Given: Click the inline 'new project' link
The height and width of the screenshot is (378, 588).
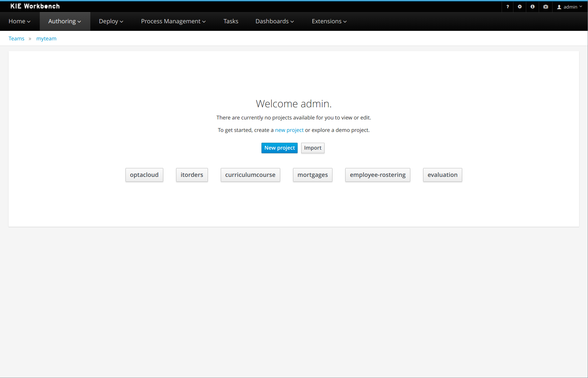Looking at the screenshot, I should pos(289,130).
